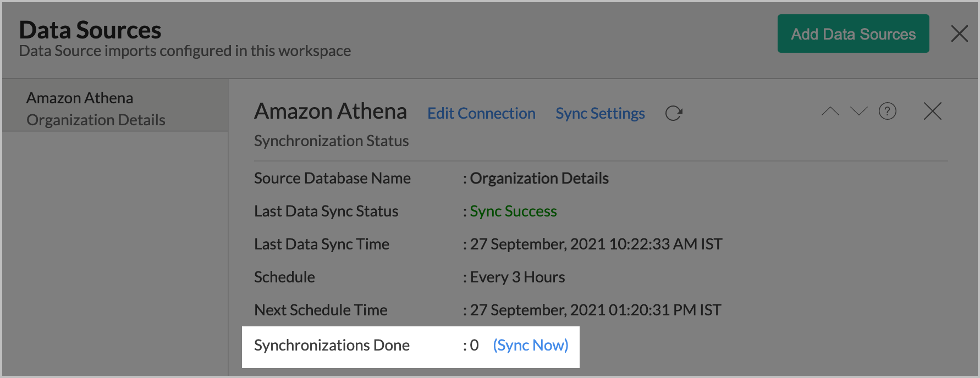Close the Data Sources dialog

click(x=959, y=34)
